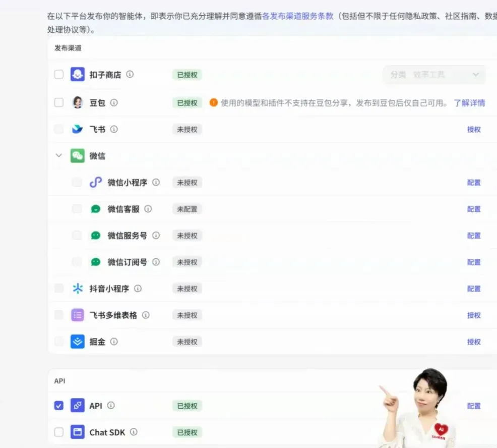Screen dimensions: 497x448
Task: Click 配置 for 微信服务号
Action: 474,236
